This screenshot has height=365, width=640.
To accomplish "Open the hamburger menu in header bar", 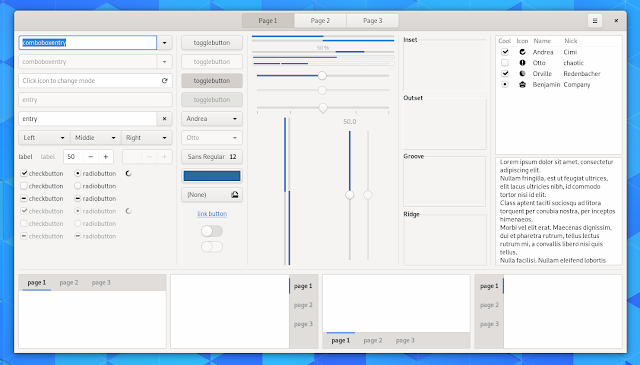I will [x=595, y=21].
